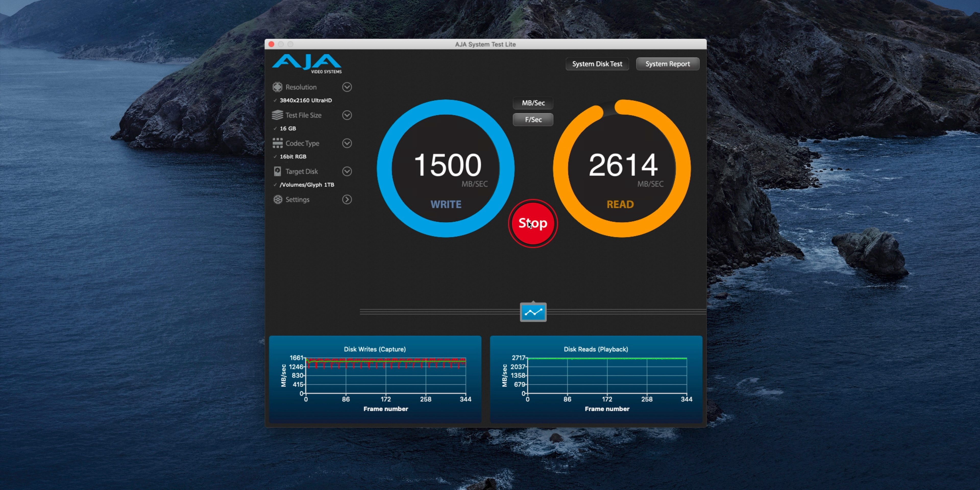Screen dimensions: 980x490
Task: Click the Resolution chip icon
Action: coord(277,87)
